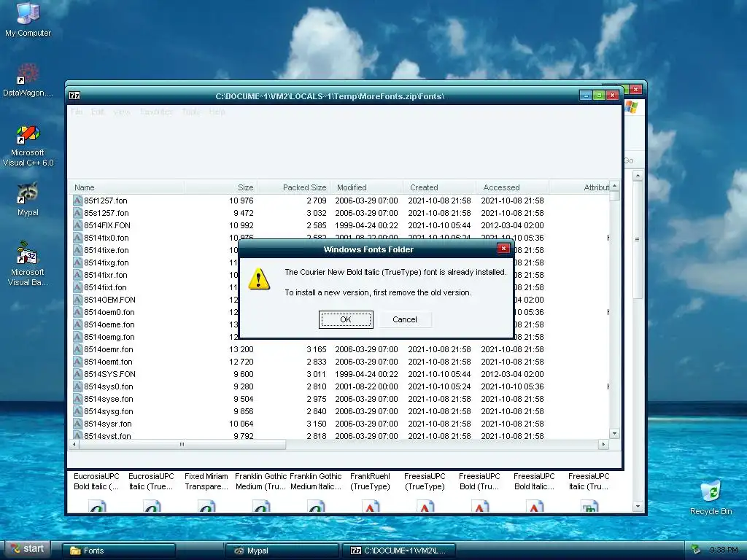Click the taskbar clock
This screenshot has width=747, height=560.
click(x=724, y=551)
